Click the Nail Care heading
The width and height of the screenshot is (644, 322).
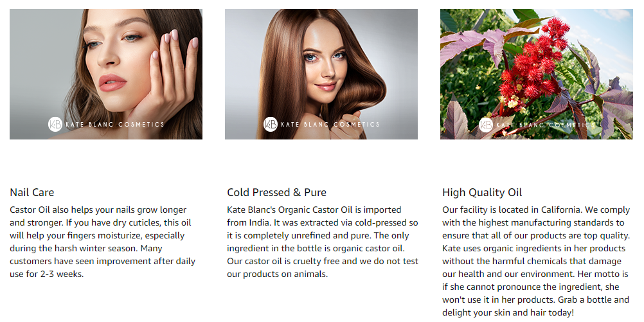[32, 192]
